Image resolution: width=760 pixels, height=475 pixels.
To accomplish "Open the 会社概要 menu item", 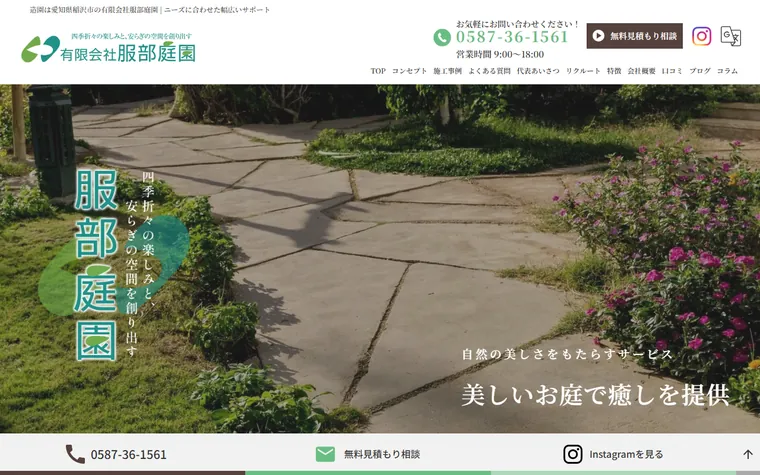I will (641, 71).
